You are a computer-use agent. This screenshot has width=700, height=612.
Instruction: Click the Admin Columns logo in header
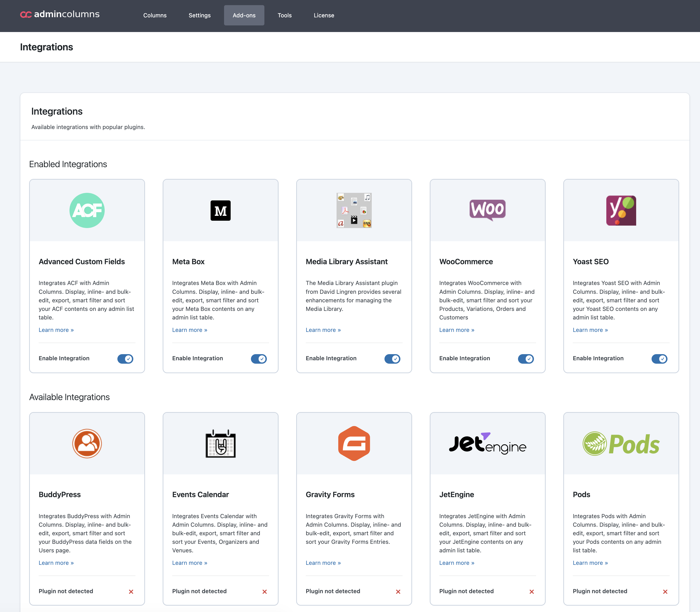pyautogui.click(x=60, y=14)
